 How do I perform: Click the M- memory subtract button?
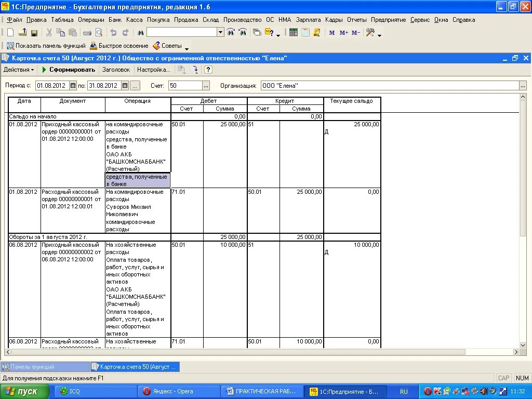point(355,33)
